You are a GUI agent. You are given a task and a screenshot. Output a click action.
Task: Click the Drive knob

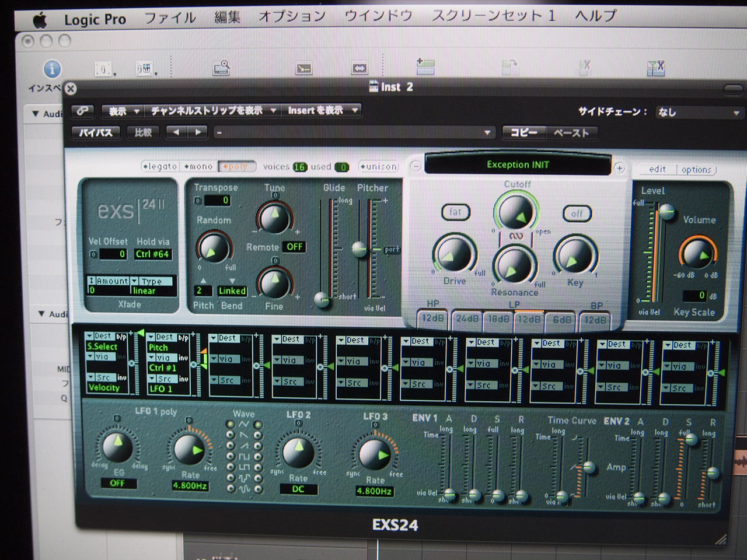click(454, 254)
